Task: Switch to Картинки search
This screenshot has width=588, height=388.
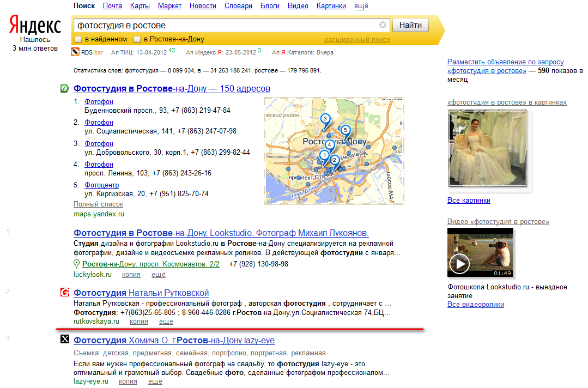Action: click(331, 6)
